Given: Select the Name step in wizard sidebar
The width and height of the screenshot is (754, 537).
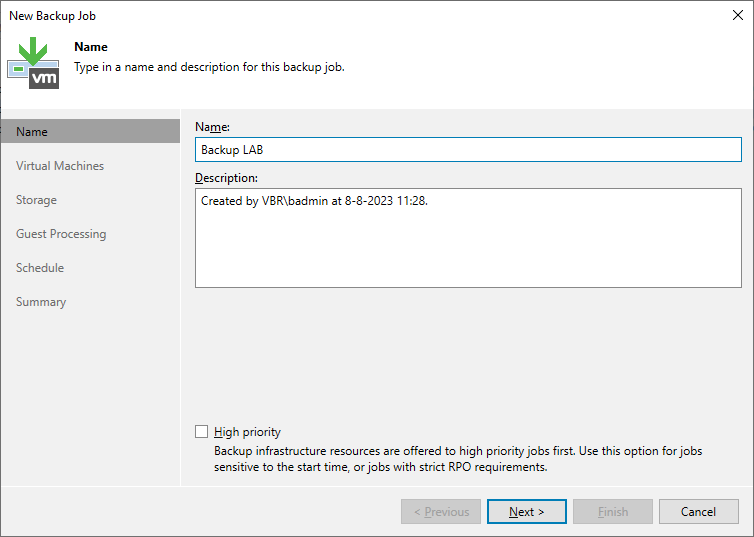Looking at the screenshot, I should tap(90, 131).
